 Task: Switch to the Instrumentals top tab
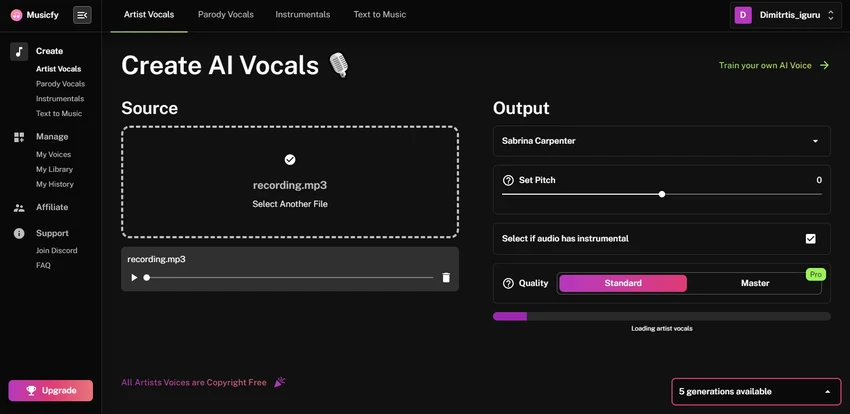pos(302,15)
